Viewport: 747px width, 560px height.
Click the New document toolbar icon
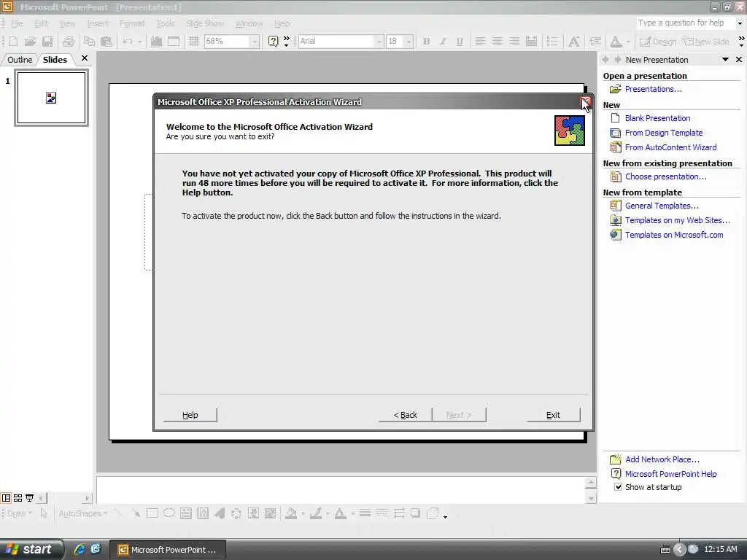13,42
